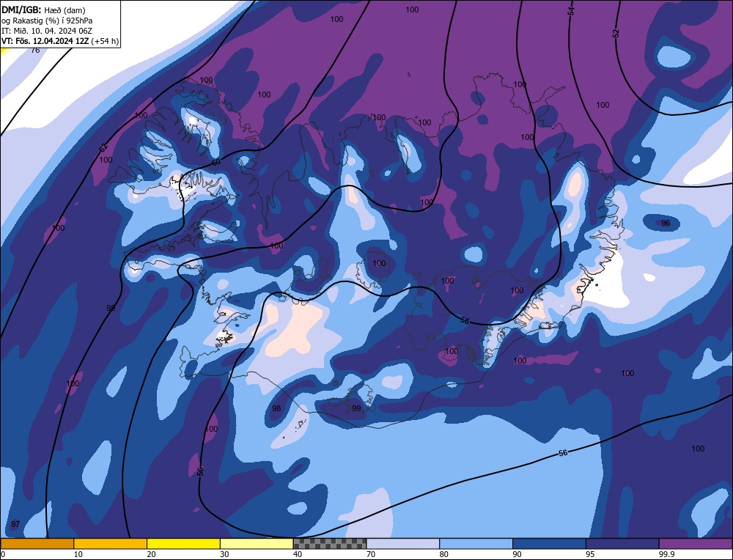This screenshot has width=733, height=560.
Task: Click the '52' contour label
Action: 616,33
